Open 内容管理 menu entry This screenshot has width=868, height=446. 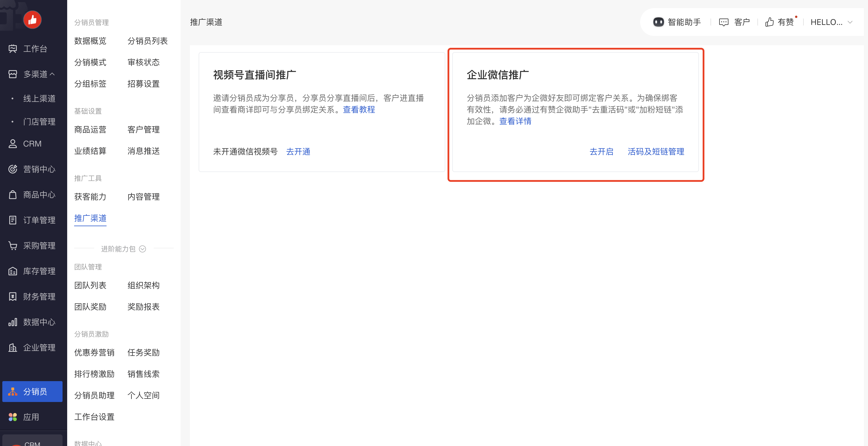pos(143,197)
